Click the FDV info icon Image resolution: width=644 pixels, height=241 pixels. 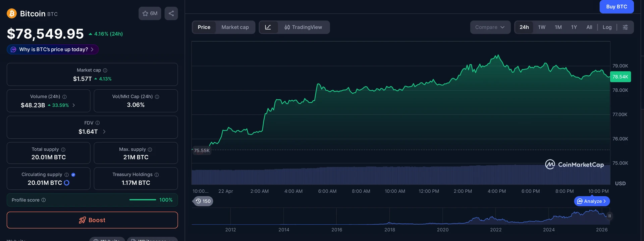coord(98,123)
